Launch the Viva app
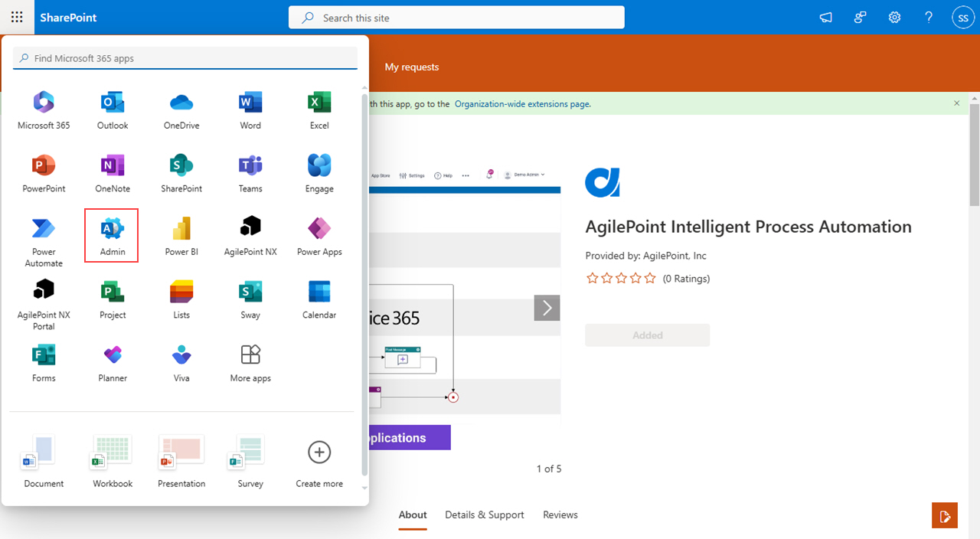Screen dimensions: 980x539 [x=181, y=363]
